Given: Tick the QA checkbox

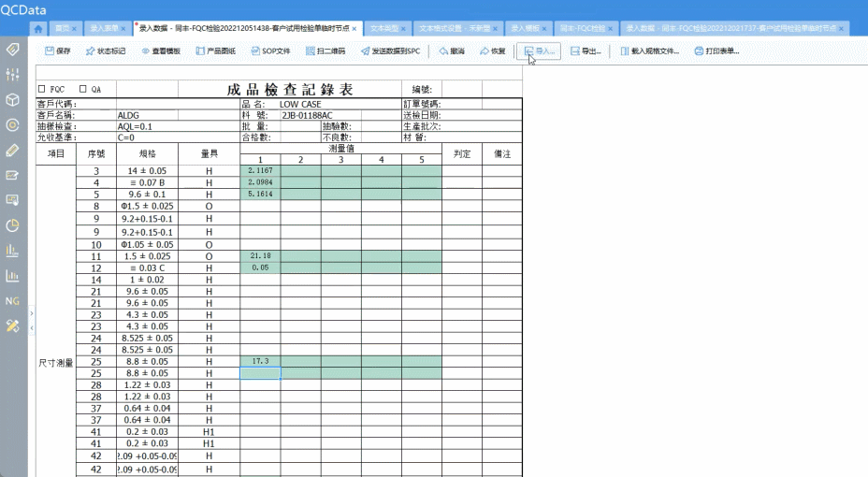Looking at the screenshot, I should [x=83, y=89].
